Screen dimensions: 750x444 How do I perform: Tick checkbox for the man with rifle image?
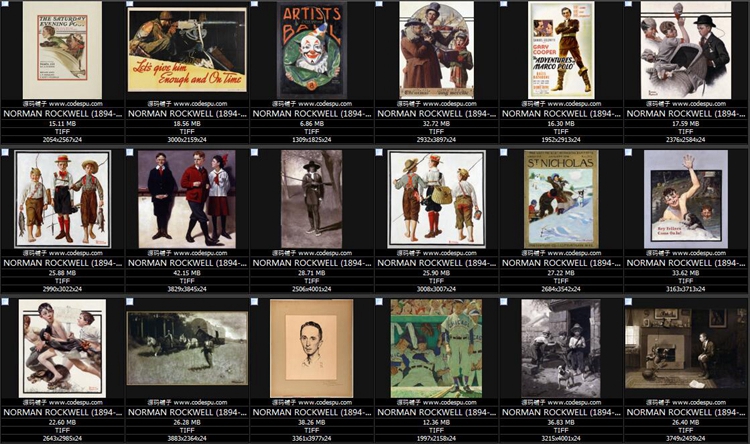(x=254, y=152)
